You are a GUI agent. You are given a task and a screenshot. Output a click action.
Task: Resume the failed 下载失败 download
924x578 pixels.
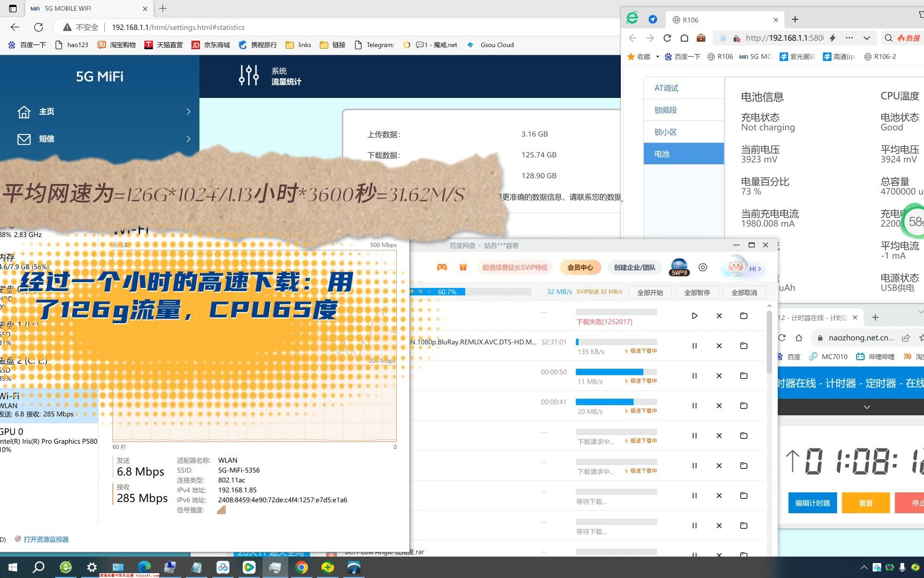point(694,316)
